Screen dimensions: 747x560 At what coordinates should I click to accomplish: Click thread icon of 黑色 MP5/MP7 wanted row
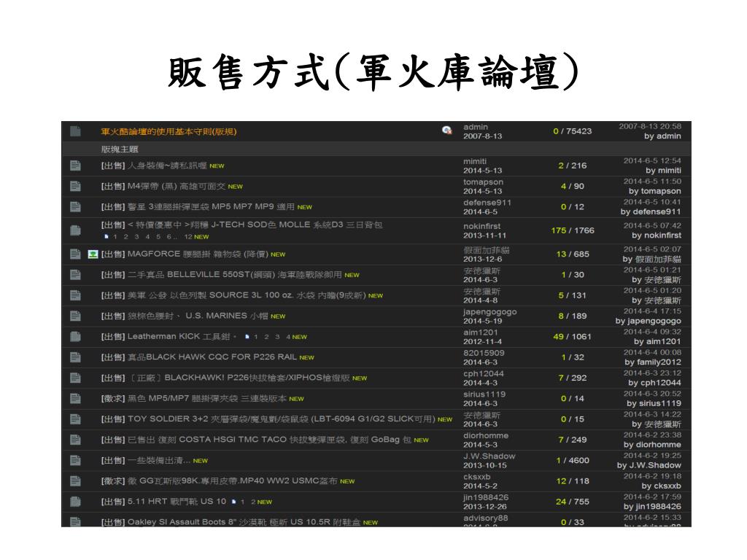75,399
